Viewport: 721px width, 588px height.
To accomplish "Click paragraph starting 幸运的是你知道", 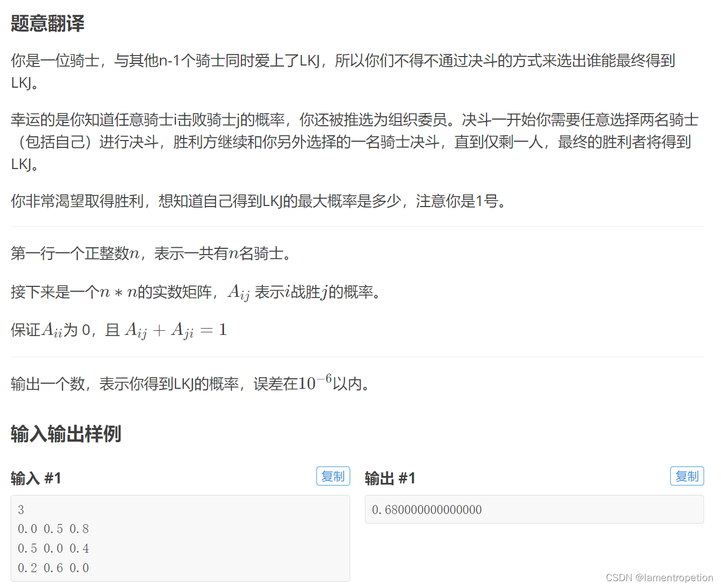I will (355, 142).
